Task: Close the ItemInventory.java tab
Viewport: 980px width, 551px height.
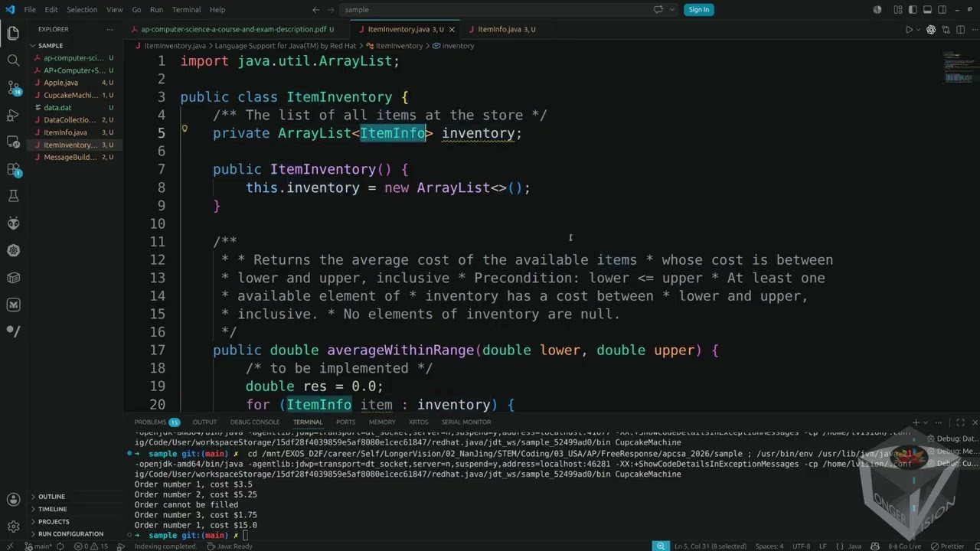Action: coord(452,30)
